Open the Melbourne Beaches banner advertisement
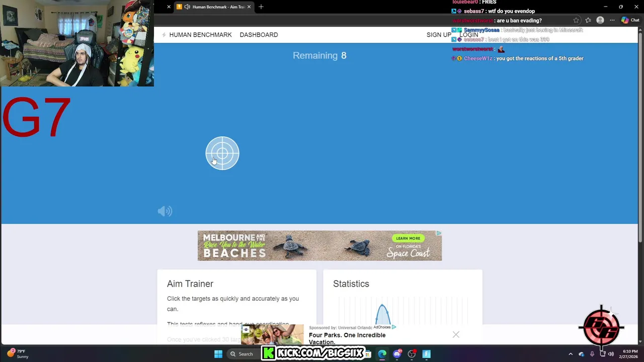The width and height of the screenshot is (644, 362). coord(319,246)
